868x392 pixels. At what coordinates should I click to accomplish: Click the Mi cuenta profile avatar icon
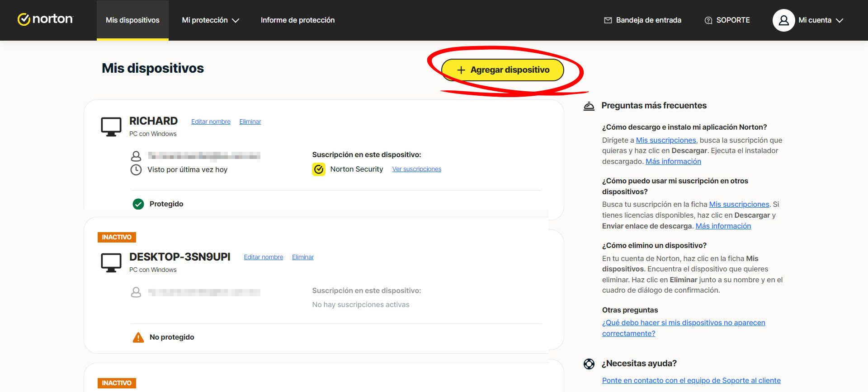(783, 20)
